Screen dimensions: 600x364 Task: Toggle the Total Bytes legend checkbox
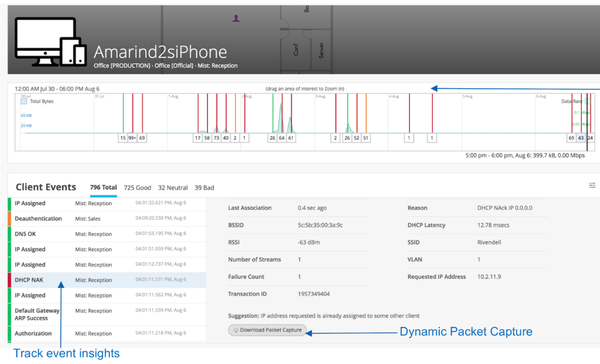coord(24,101)
